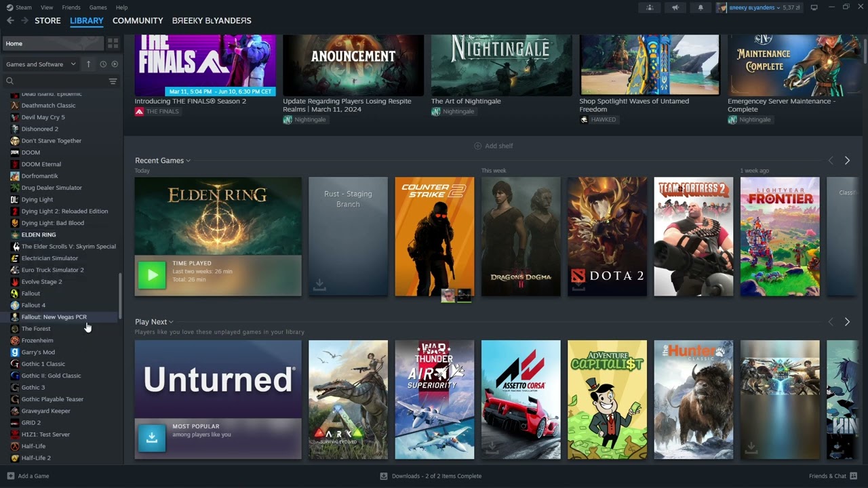Viewport: 868px width, 488px height.
Task: Switch library to grid collections view icon
Action: click(113, 43)
